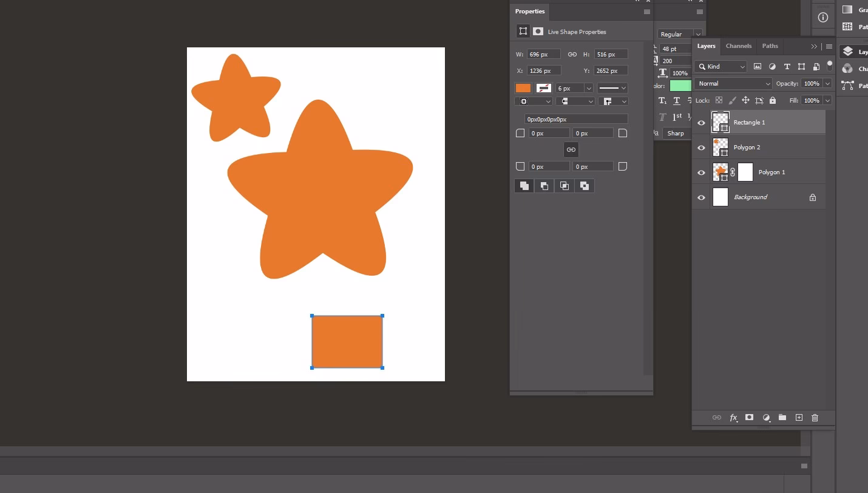The image size is (868, 493).
Task: Toggle Background layer visibility
Action: [x=702, y=197]
